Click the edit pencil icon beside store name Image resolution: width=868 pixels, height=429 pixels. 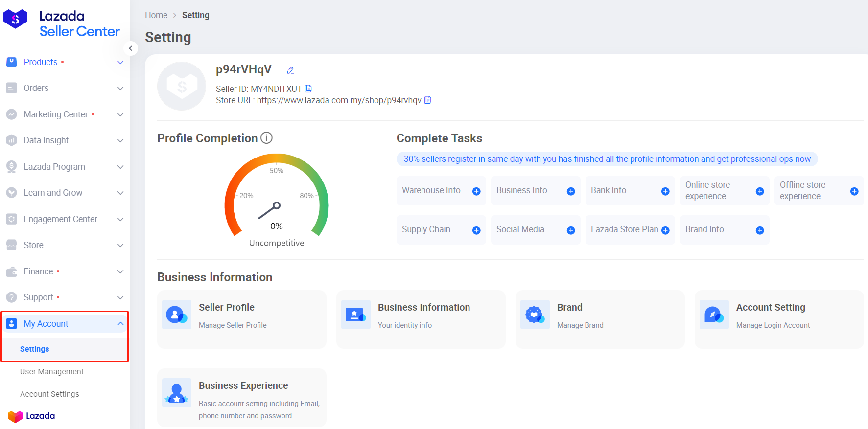[290, 70]
